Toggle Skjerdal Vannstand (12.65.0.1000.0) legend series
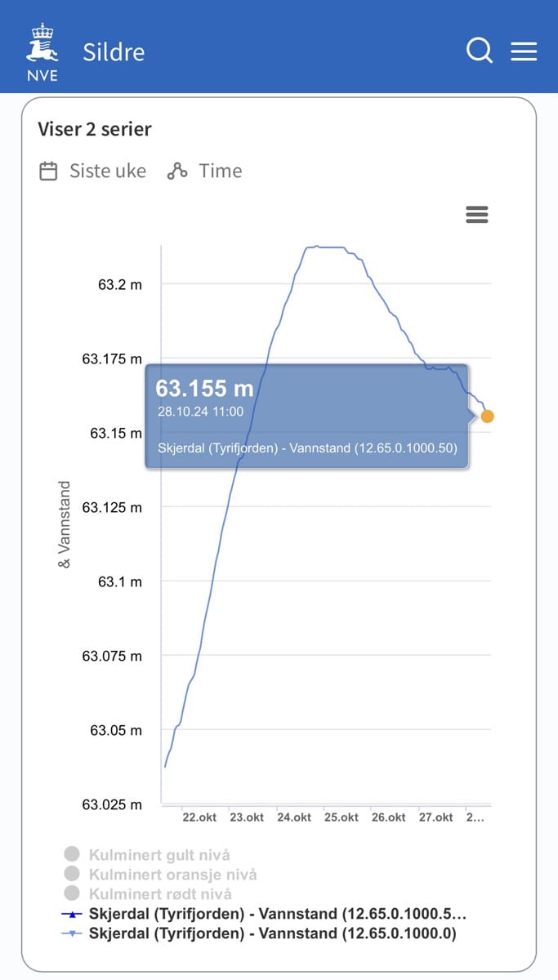The width and height of the screenshot is (558, 980). click(272, 933)
